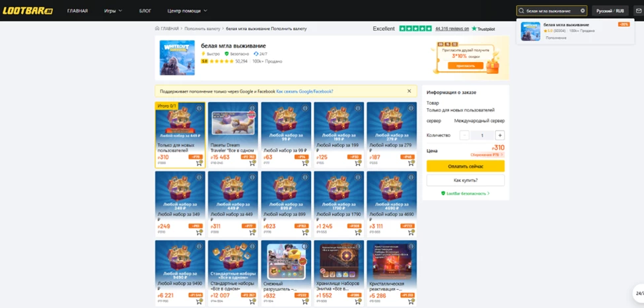Viewport: 644px width, 308px height.
Task: Click 'Пополнить валюту' breadcrumb
Action: [201, 29]
